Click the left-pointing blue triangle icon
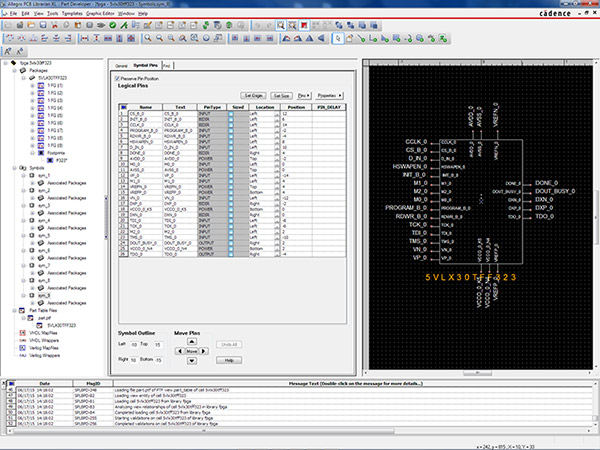 click(321, 38)
